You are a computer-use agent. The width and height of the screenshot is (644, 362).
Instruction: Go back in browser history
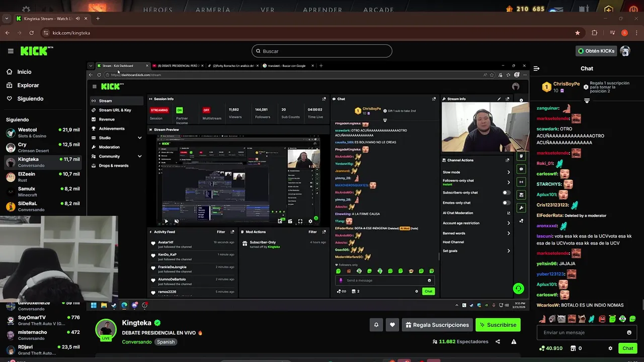(x=7, y=33)
